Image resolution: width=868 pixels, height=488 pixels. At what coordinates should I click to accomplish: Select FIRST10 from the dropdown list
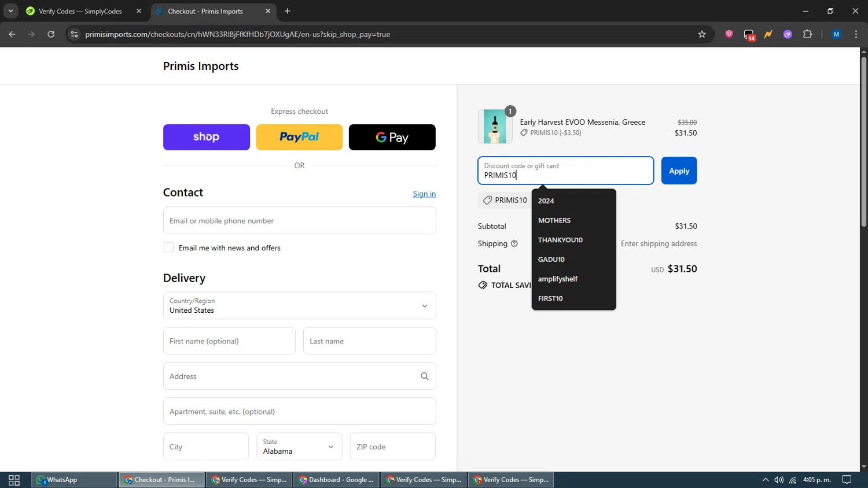tap(574, 298)
